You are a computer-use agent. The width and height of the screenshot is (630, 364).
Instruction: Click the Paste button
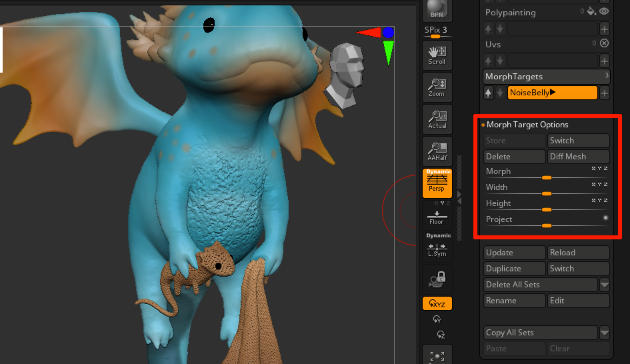(x=514, y=349)
